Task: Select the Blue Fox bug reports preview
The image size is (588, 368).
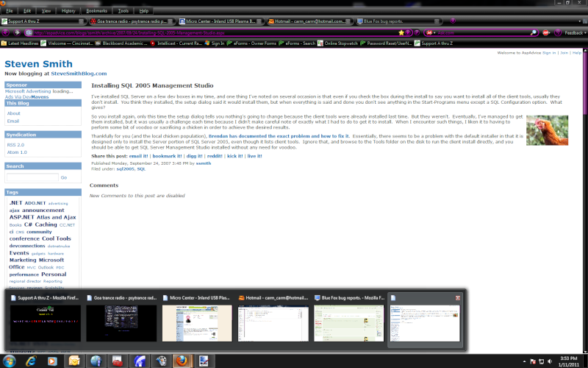Action: click(349, 319)
